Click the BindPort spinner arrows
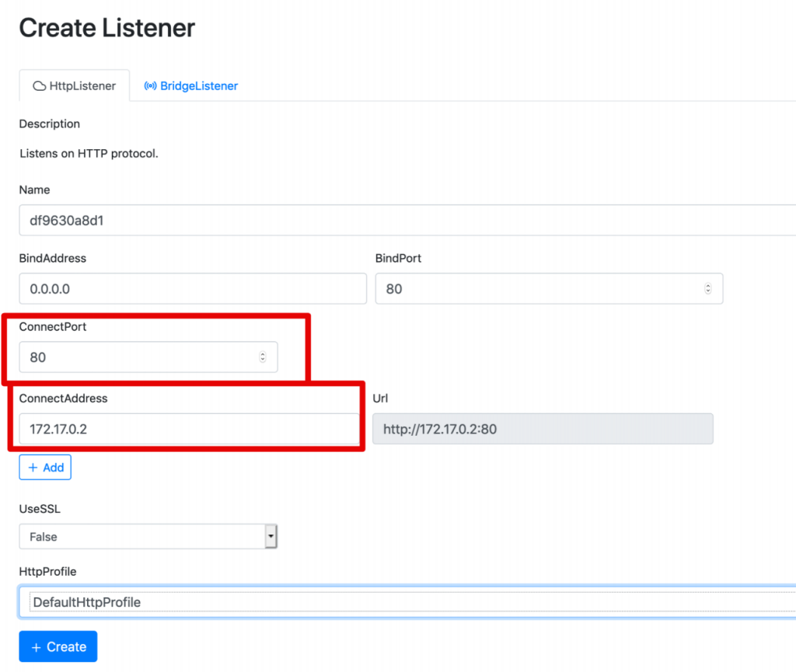The width and height of the screenshot is (796, 672). pyautogui.click(x=707, y=288)
